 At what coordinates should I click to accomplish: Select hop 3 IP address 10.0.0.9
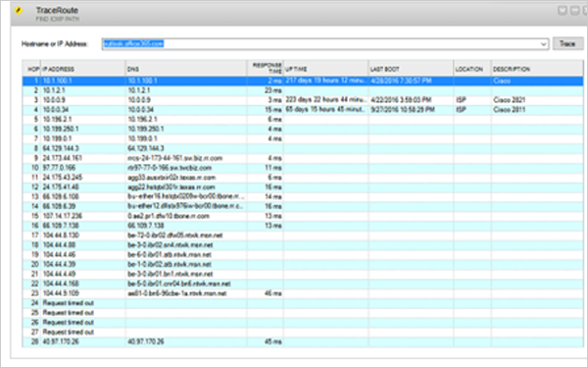click(x=54, y=100)
